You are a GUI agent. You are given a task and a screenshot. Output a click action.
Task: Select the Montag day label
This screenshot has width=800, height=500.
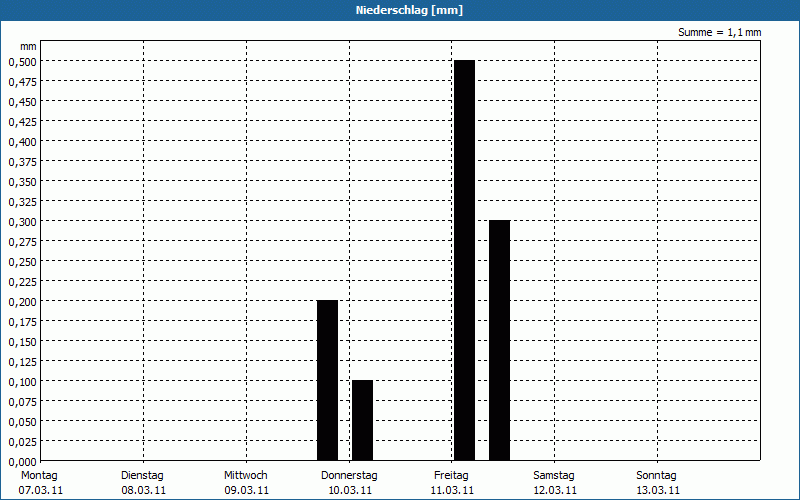39,476
